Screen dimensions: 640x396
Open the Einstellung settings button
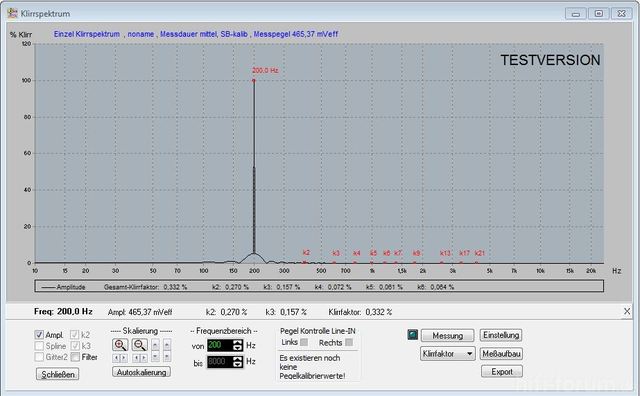pos(501,335)
